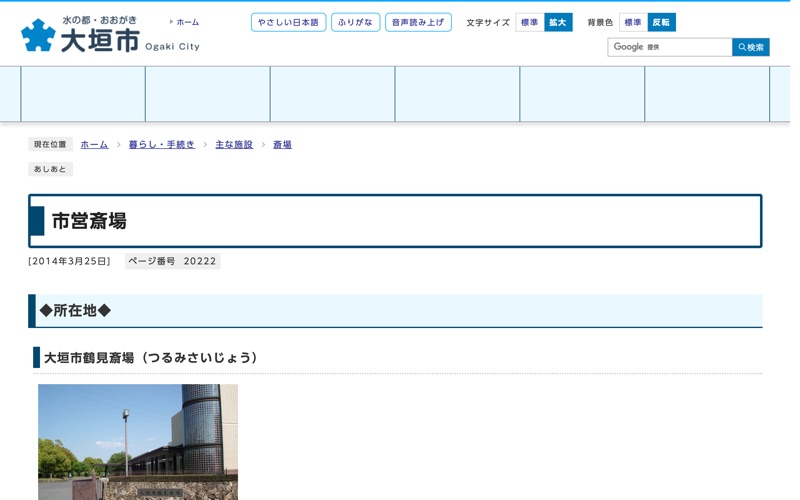Viewport: 800px width, 500px height.
Task: Switch to やさしい日本語 mode
Action: click(288, 22)
